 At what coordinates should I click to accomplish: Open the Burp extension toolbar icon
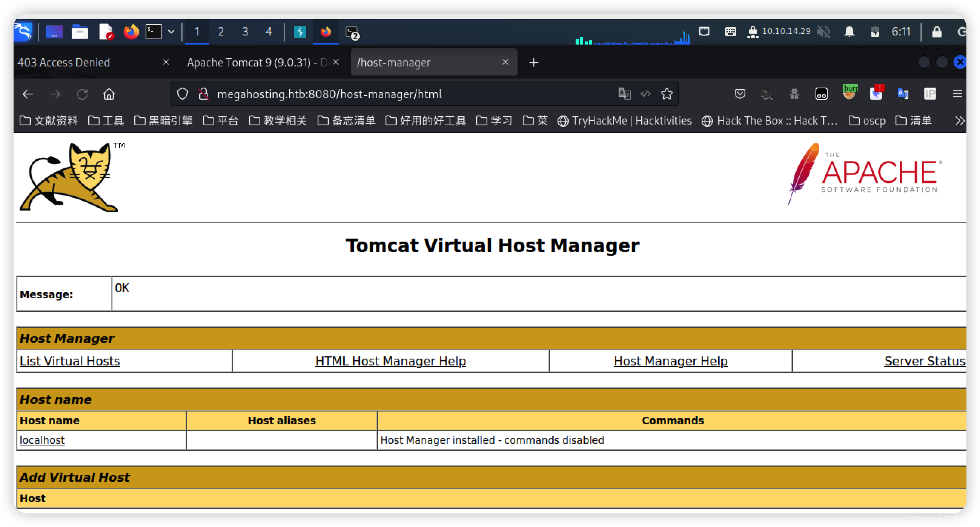(849, 92)
